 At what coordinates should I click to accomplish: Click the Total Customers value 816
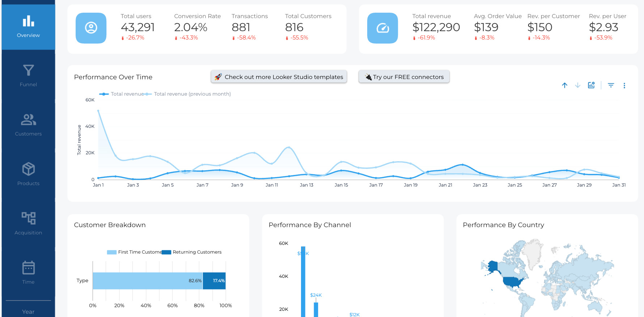click(x=294, y=27)
